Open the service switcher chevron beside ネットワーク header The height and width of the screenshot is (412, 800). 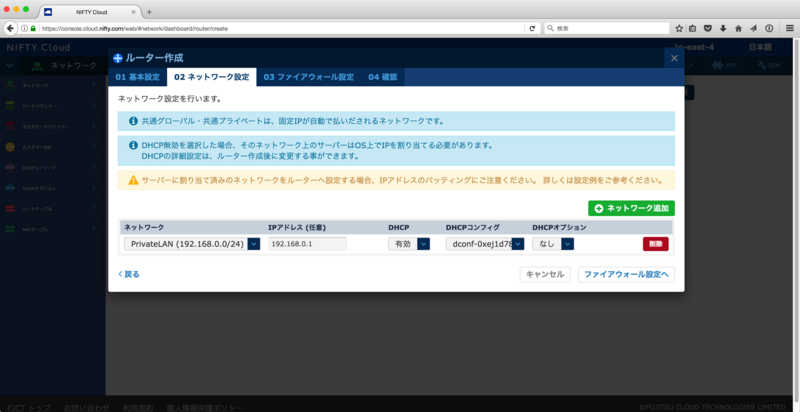coord(9,65)
